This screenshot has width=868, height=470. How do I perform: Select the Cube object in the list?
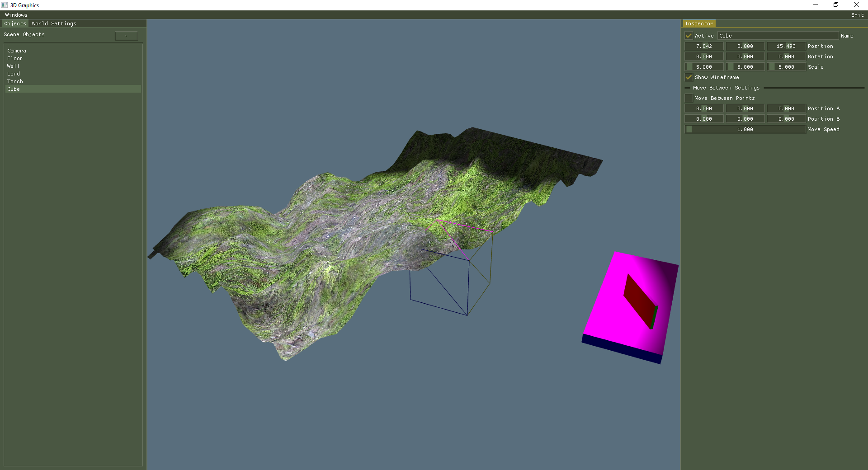[14, 89]
